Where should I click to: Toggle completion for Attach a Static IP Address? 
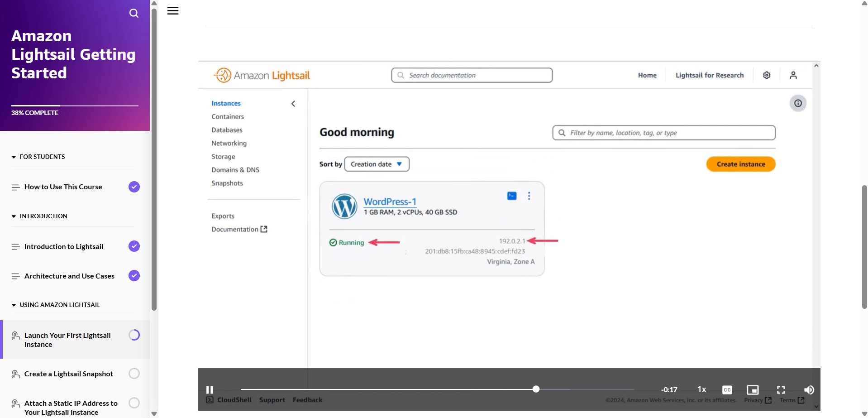[x=134, y=403]
